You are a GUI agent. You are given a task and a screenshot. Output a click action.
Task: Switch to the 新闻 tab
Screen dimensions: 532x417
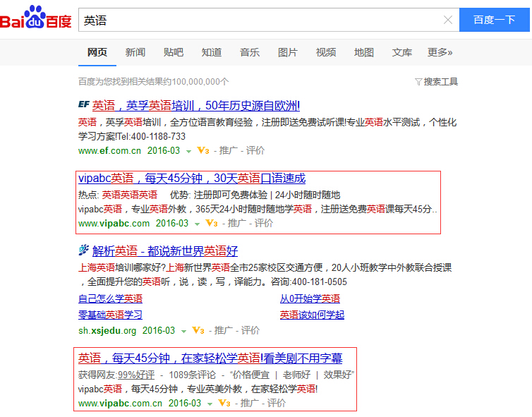point(135,52)
